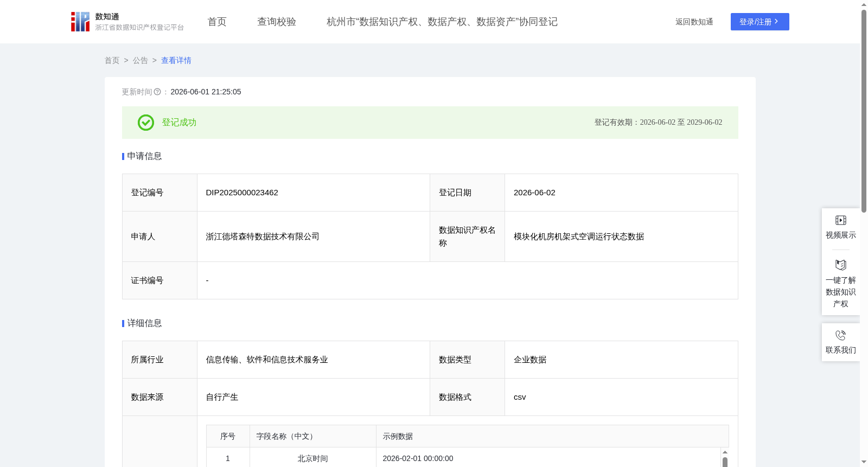
Task: Click the registration number DIP2025000023462
Action: point(242,193)
